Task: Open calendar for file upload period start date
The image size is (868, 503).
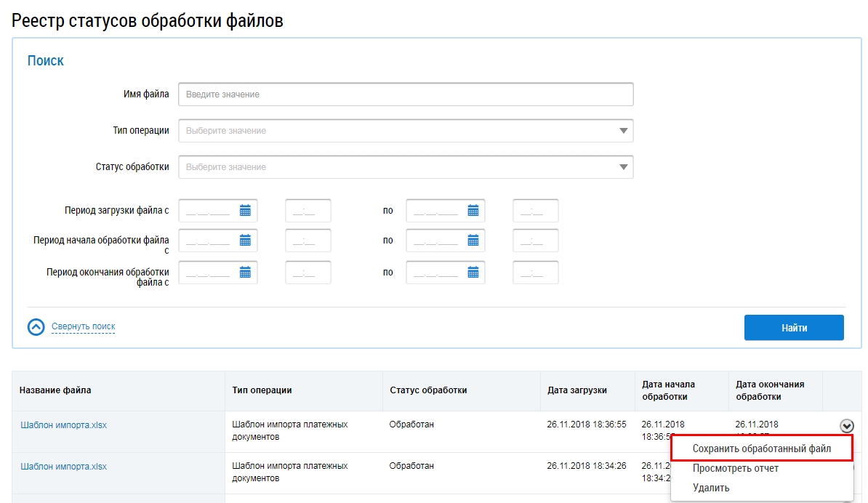Action: point(245,211)
